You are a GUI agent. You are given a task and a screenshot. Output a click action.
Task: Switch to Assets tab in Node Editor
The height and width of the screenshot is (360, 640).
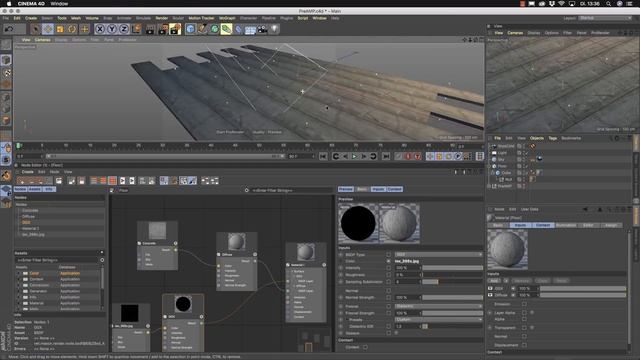[x=35, y=189]
